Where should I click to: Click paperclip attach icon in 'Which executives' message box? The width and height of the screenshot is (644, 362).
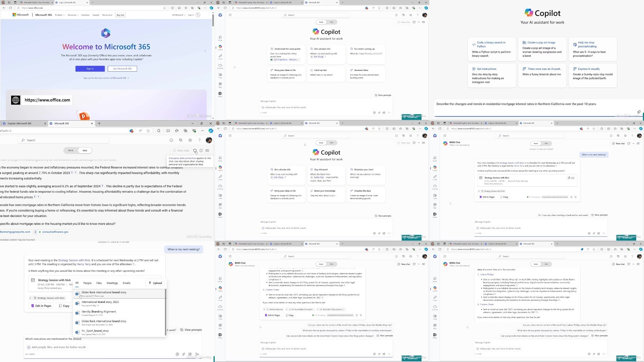coord(184,354)
